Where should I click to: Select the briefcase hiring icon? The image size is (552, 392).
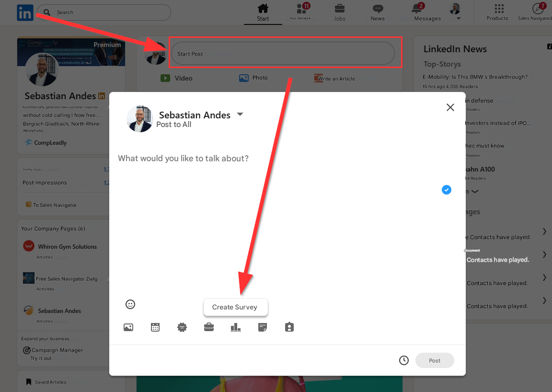pos(209,327)
